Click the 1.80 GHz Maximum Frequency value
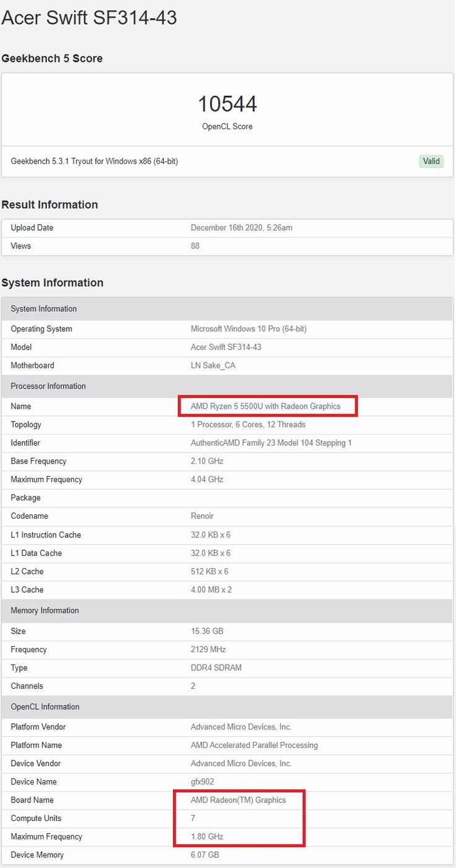The height and width of the screenshot is (868, 456). (207, 836)
